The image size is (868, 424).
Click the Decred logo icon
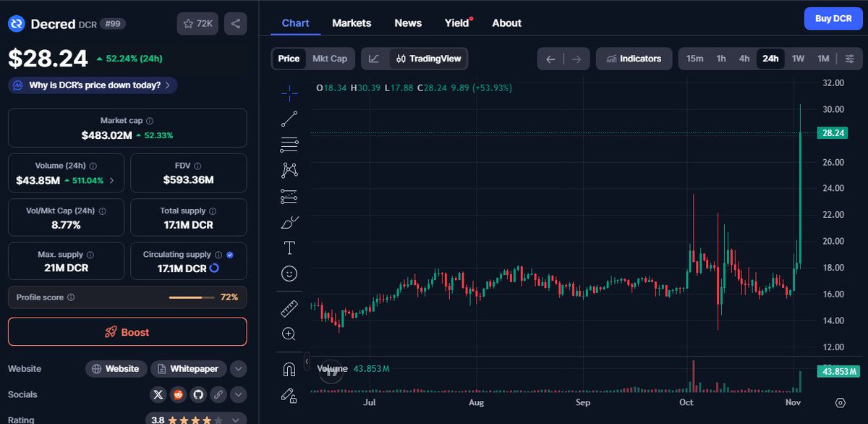pos(17,24)
